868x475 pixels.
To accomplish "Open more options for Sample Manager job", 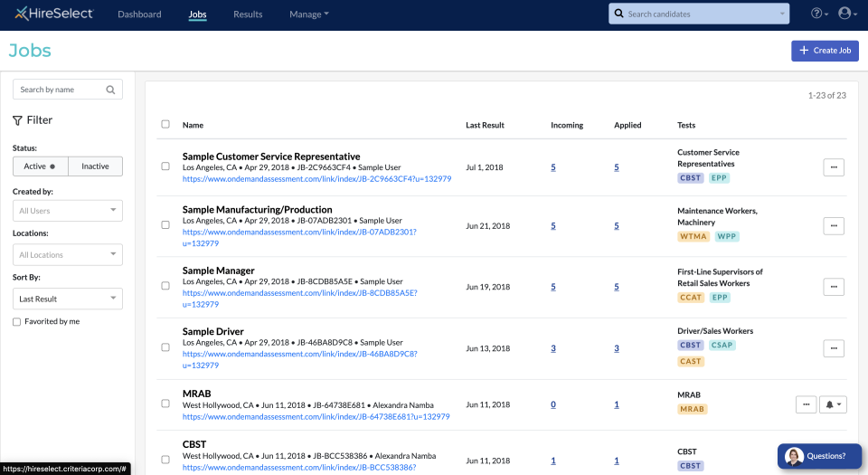I will coord(834,287).
